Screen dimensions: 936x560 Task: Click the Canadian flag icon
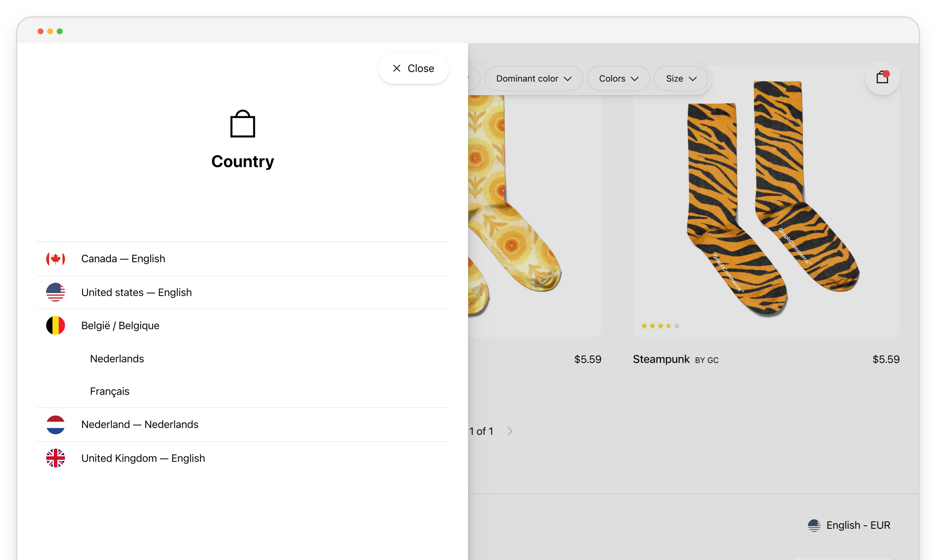56,259
